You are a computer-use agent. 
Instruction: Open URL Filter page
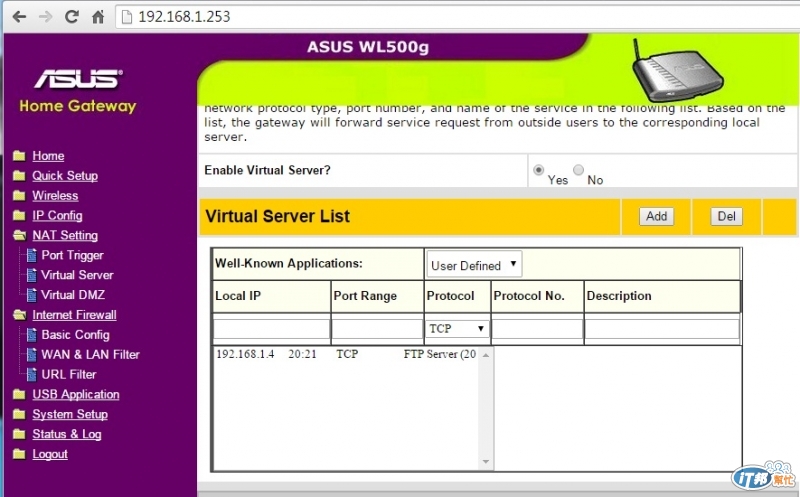tap(68, 375)
